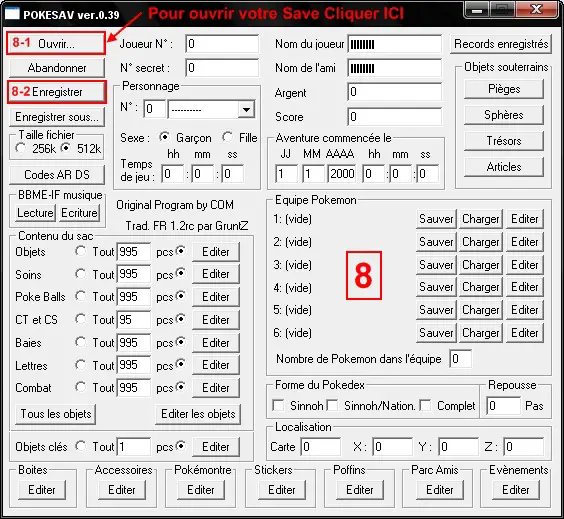This screenshot has width=564, height=519.
Task: Select Tout radio for Objets clés
Action: [81, 446]
